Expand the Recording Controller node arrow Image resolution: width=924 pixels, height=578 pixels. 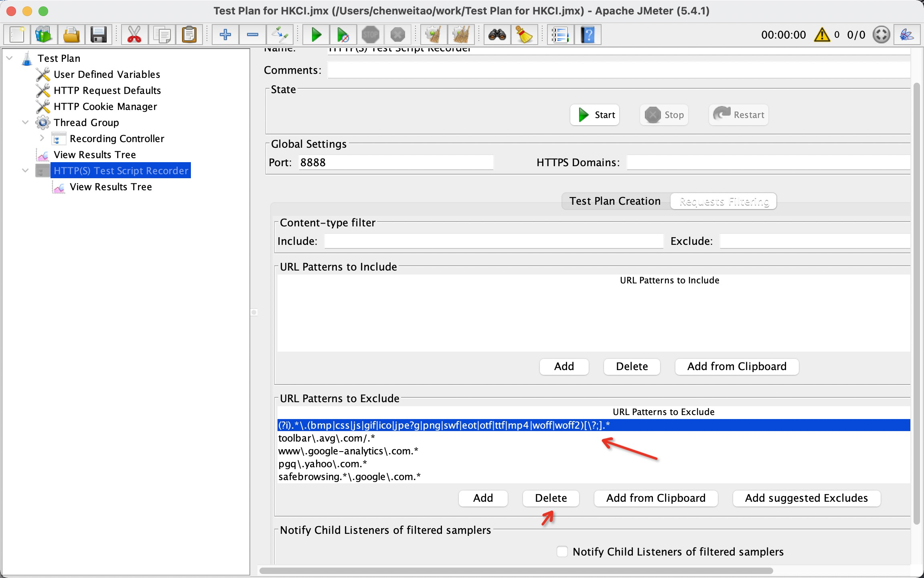click(42, 138)
